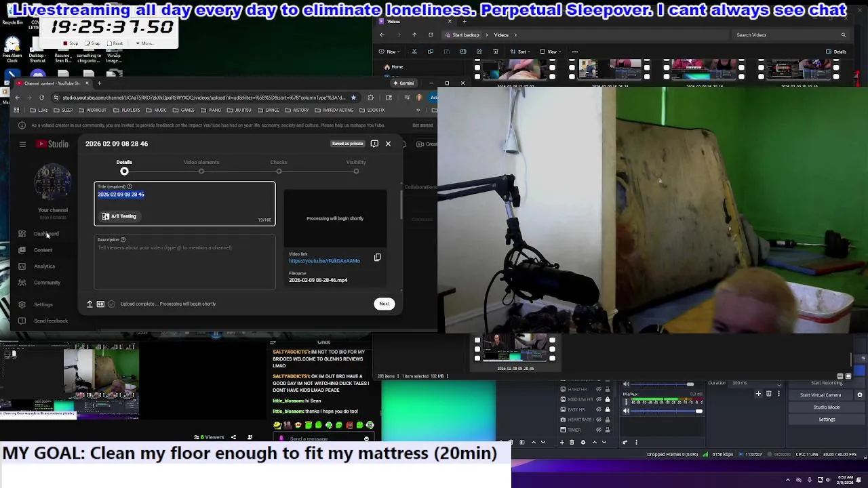Open Analytics in the Studio sidebar
868x488 pixels.
coord(44,266)
